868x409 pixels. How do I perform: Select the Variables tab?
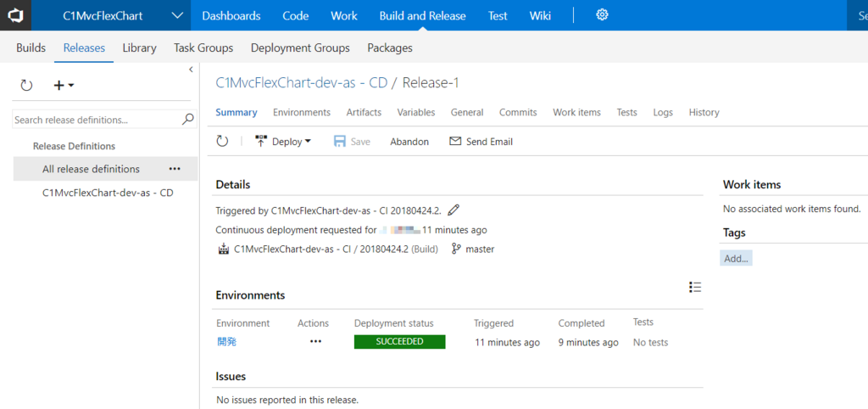click(x=415, y=112)
